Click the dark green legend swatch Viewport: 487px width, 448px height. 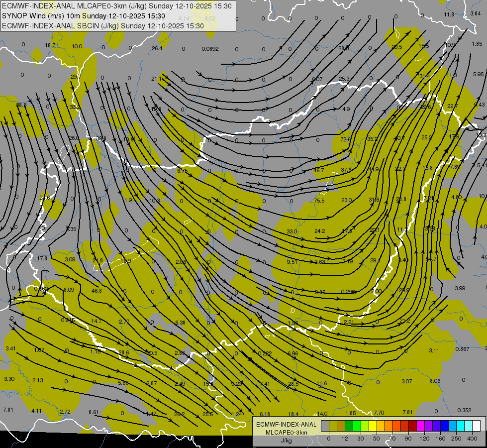tap(349, 426)
